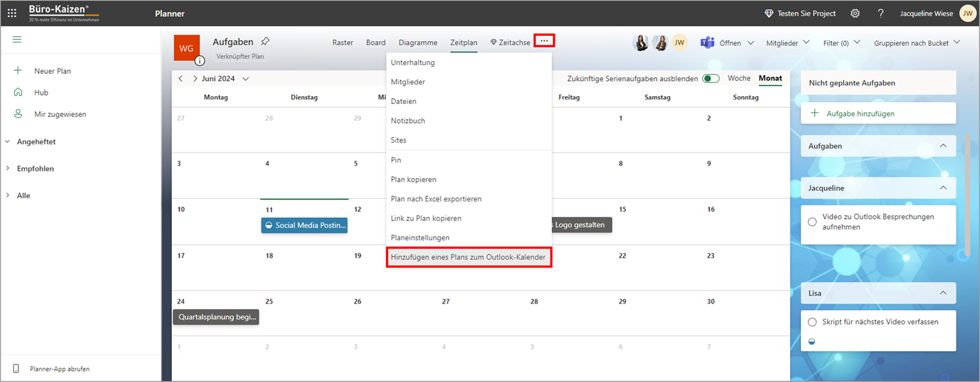
Task: Open the Gruppieren nach Bucket dropdown
Action: coord(917,43)
